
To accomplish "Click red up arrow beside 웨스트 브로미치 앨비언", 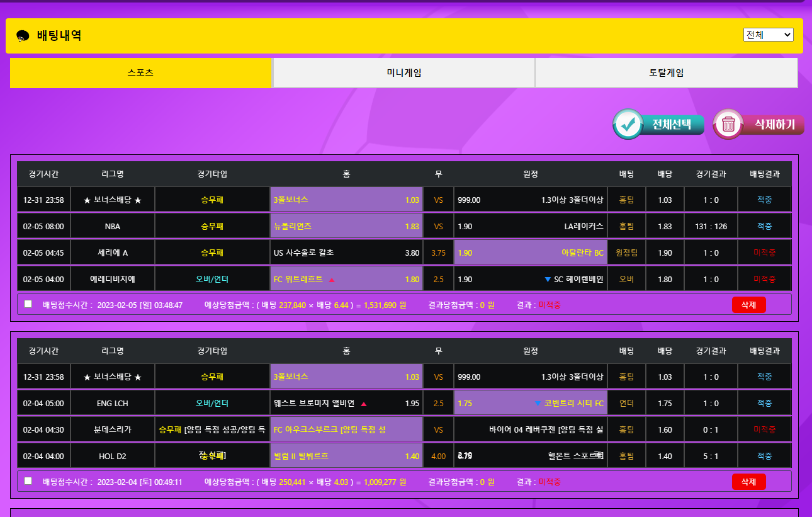I will pyautogui.click(x=364, y=404).
